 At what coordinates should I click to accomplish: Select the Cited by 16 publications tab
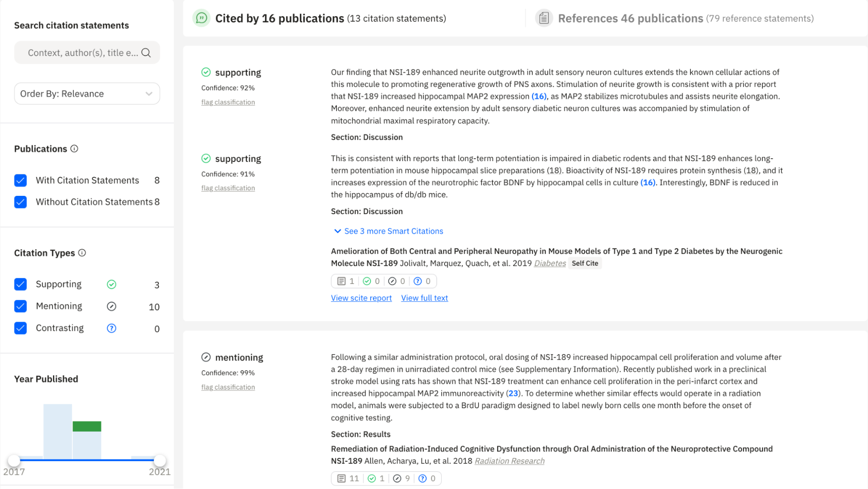click(x=280, y=18)
